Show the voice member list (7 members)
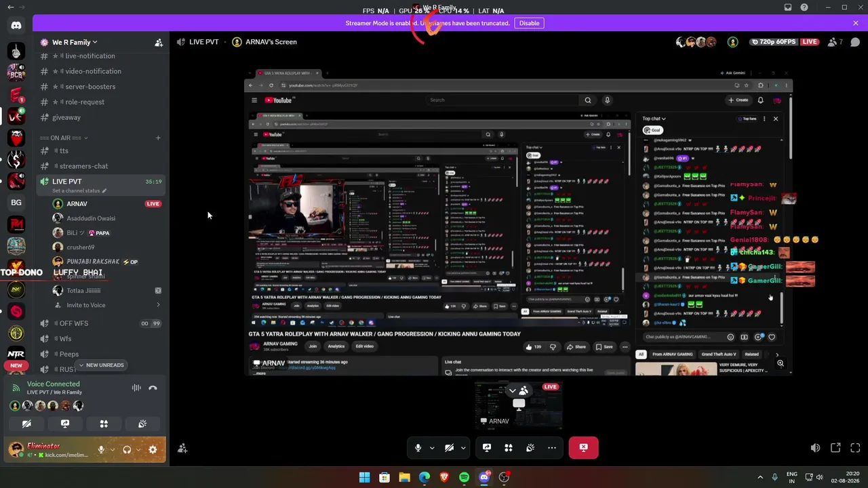Screen dimensions: 868x488 coord(835,42)
